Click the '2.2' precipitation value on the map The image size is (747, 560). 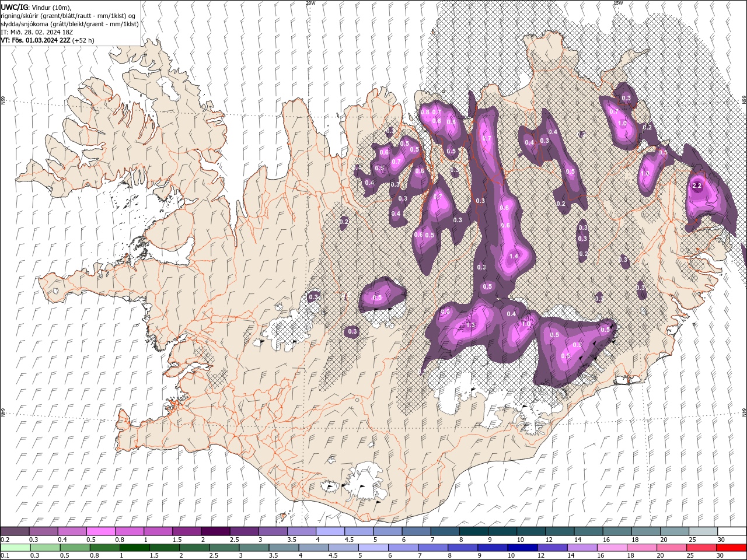[x=696, y=185]
